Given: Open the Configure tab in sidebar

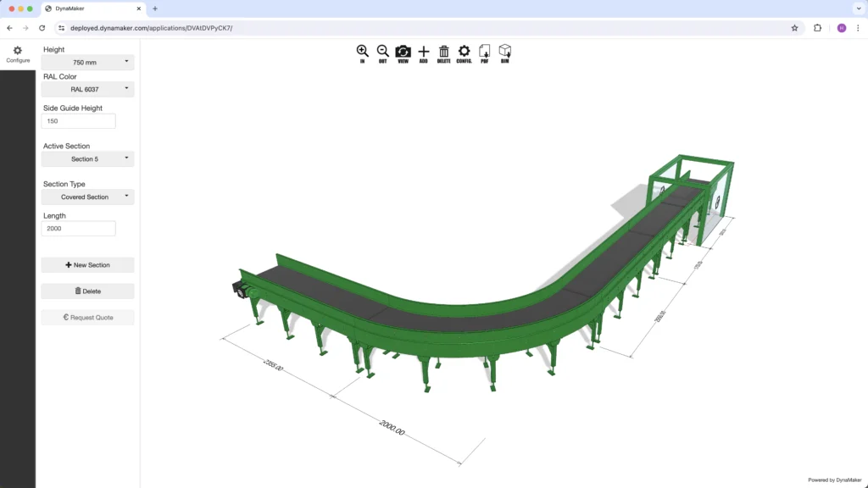Looking at the screenshot, I should (x=18, y=54).
